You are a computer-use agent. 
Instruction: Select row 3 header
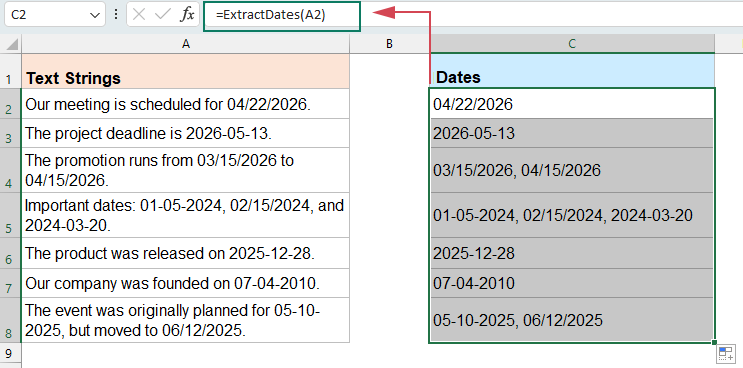pyautogui.click(x=10, y=133)
